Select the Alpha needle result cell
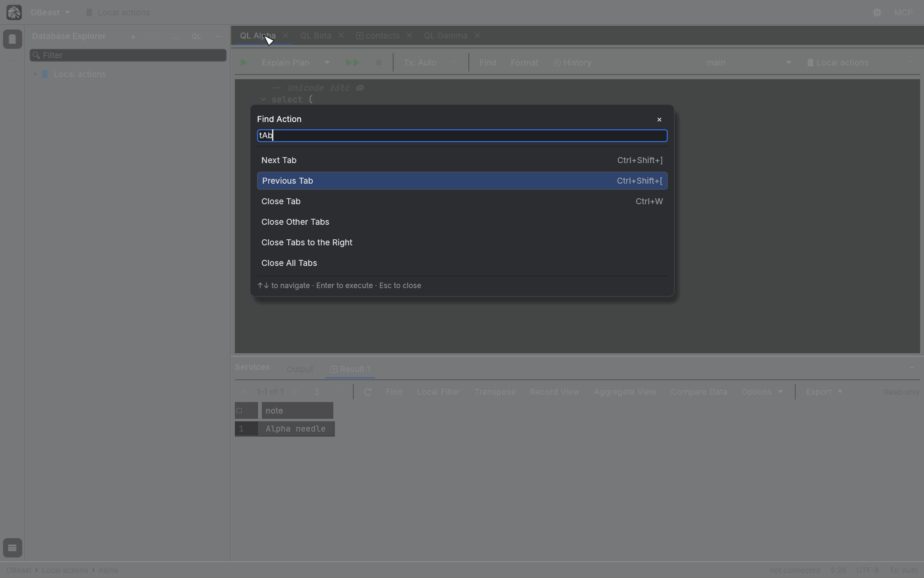The image size is (924, 578). click(296, 429)
